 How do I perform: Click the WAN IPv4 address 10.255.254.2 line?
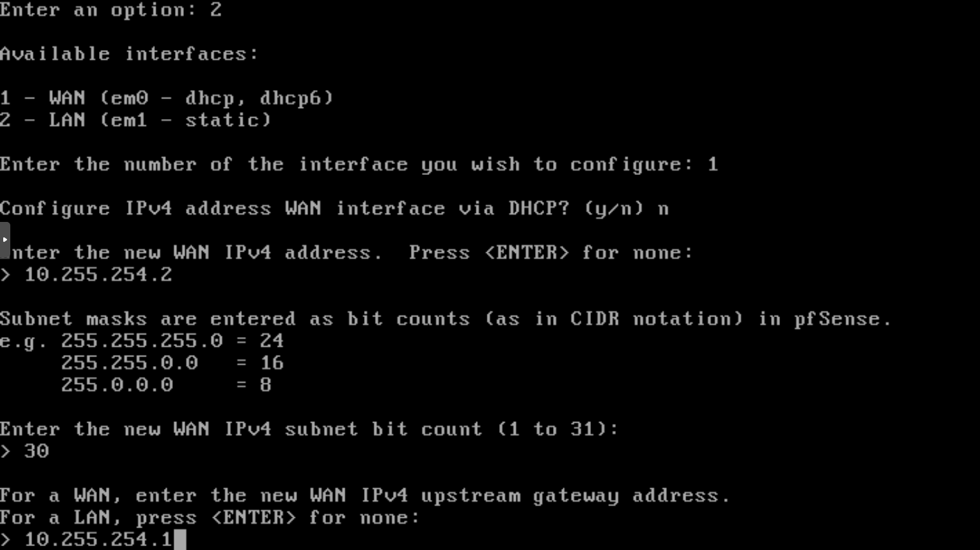tap(86, 275)
